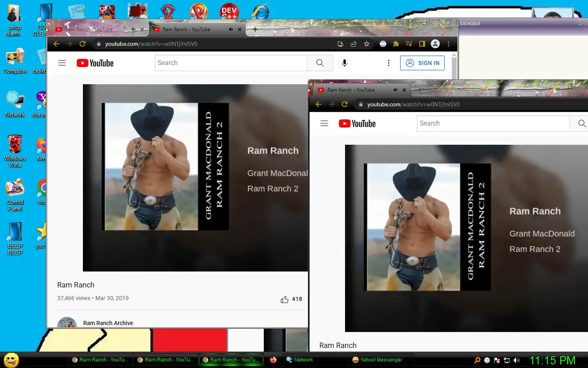The image size is (588, 368).
Task: Click the network connection tray icon
Action: click(507, 360)
